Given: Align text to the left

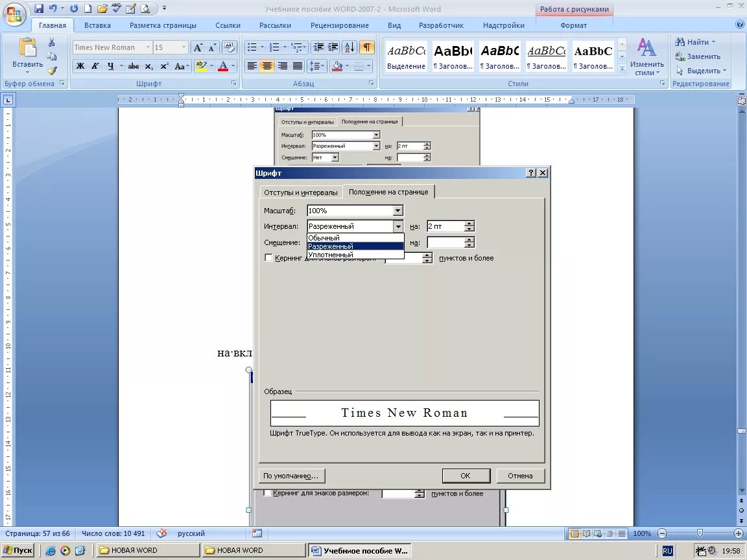Looking at the screenshot, I should pyautogui.click(x=252, y=66).
